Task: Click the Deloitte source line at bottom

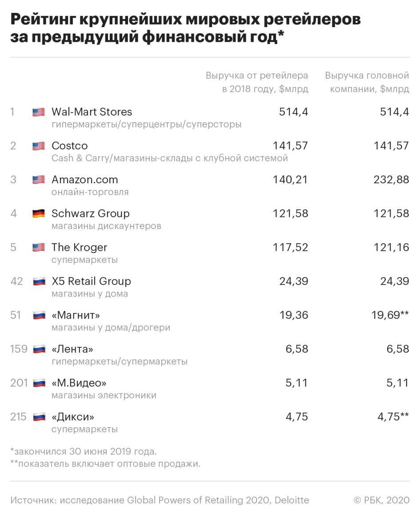Action: [160, 500]
